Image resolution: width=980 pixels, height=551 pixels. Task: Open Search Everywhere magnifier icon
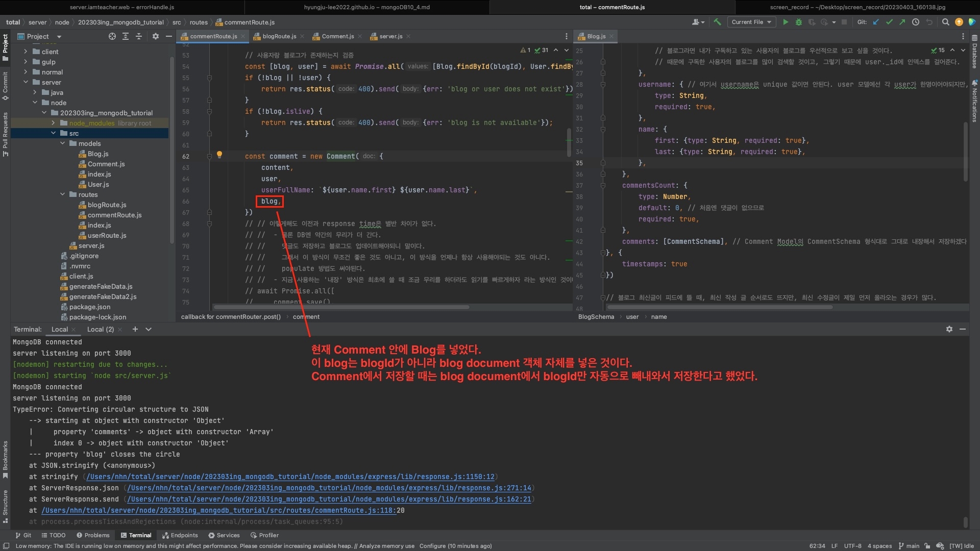pyautogui.click(x=946, y=22)
